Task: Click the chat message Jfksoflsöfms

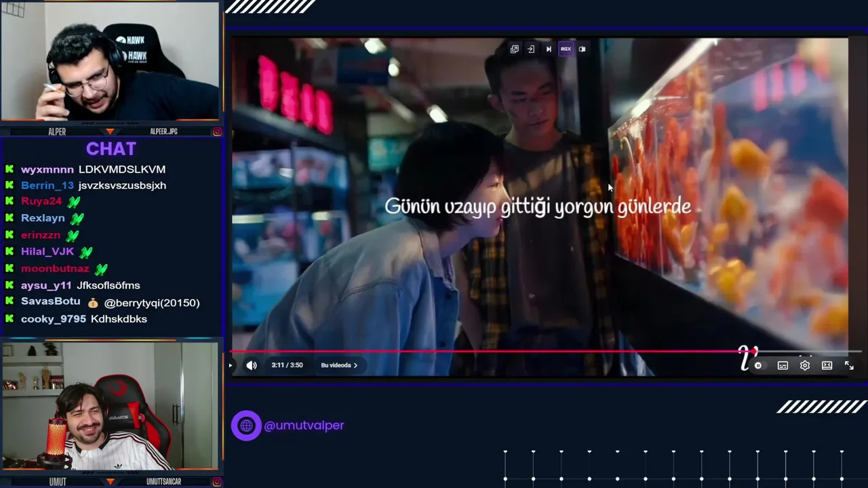Action: (x=108, y=286)
